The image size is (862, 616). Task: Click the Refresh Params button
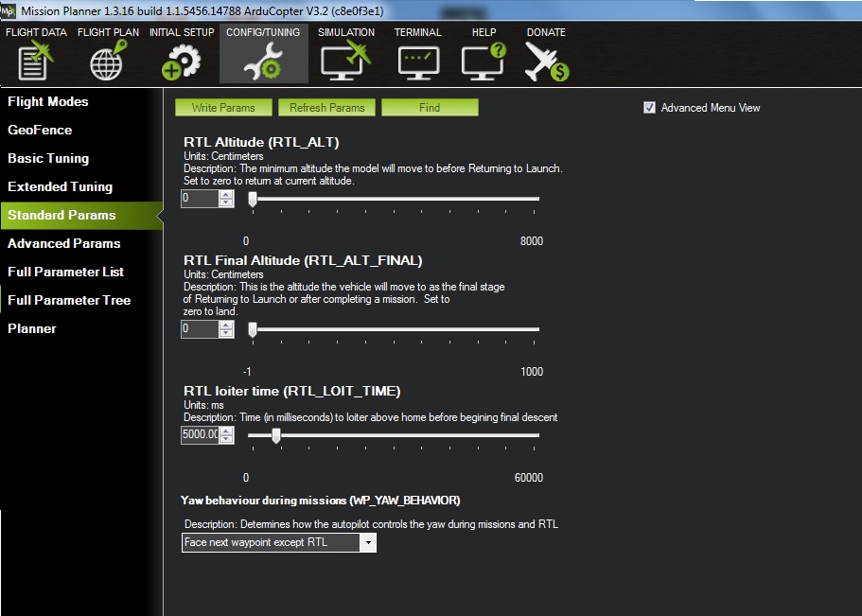pos(326,108)
